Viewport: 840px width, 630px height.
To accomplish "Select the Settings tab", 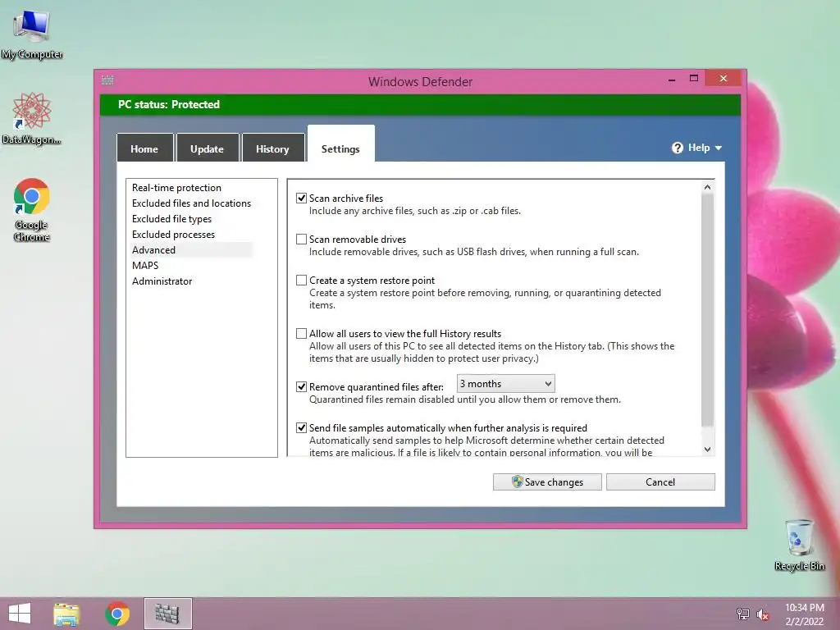I will pyautogui.click(x=340, y=144).
